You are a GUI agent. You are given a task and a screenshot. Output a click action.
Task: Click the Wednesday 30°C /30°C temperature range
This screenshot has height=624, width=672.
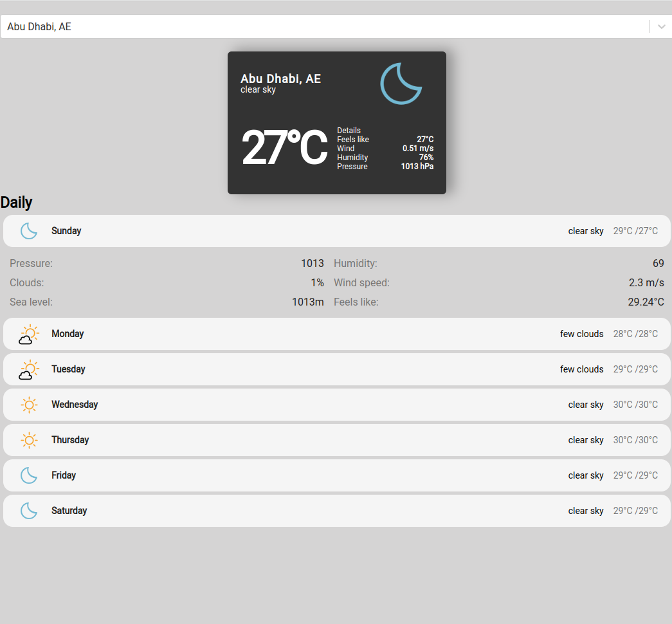635,405
